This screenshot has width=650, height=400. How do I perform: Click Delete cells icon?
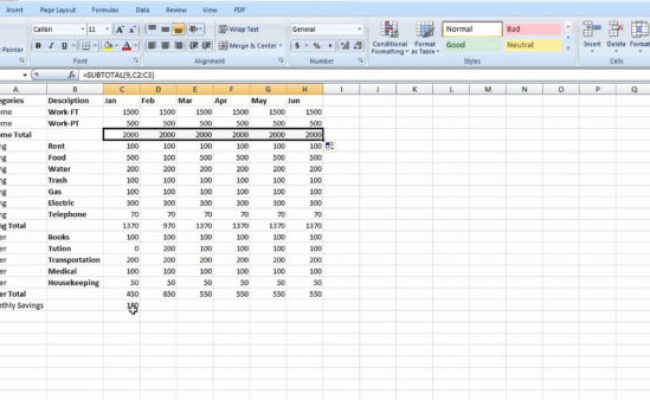coord(616,30)
